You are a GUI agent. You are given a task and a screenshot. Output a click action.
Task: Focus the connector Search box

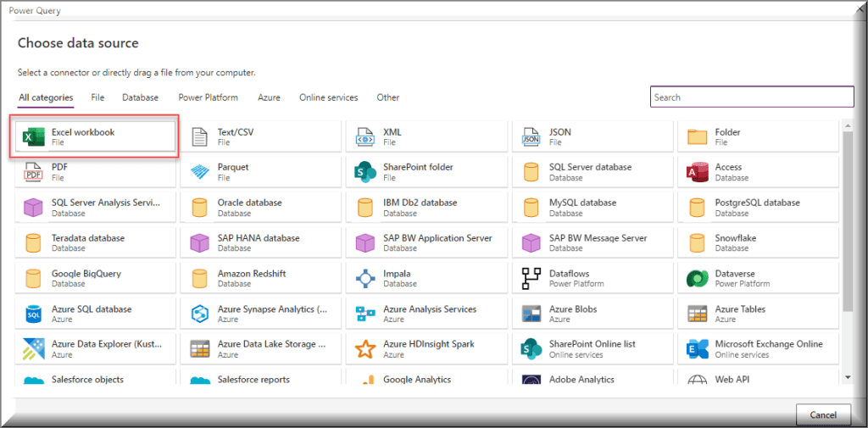[x=753, y=97]
